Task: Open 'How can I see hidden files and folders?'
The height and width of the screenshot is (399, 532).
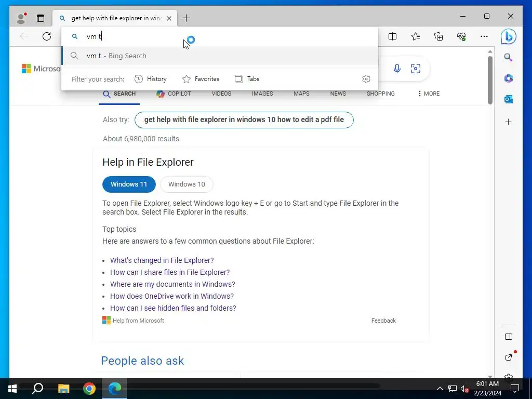Action: pos(173,308)
